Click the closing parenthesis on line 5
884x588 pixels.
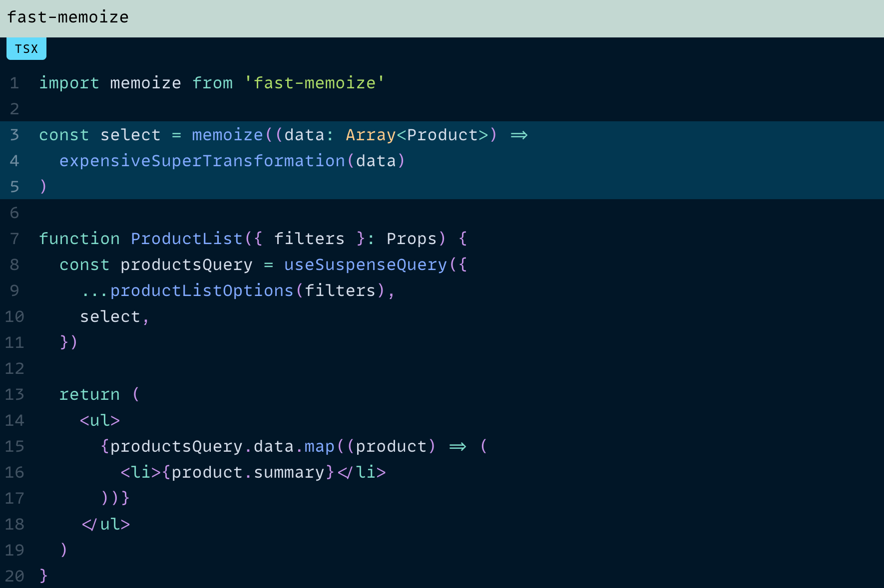43,186
